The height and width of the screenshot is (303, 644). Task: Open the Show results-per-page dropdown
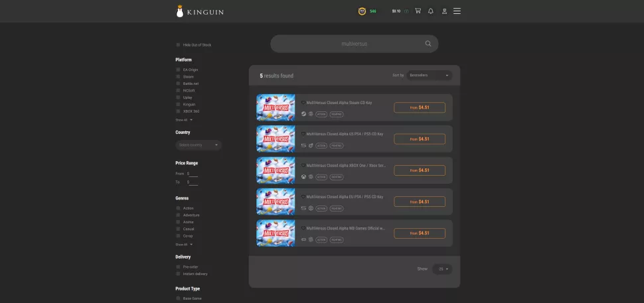coord(443,269)
